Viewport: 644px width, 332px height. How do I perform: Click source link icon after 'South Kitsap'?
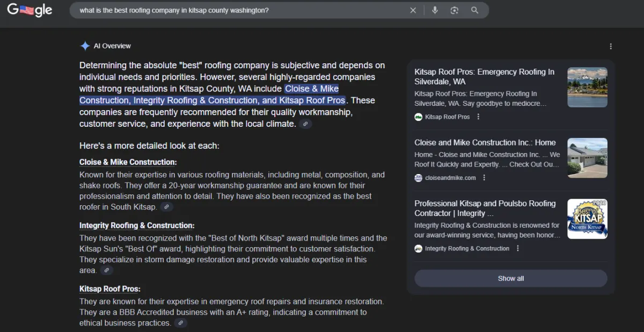166,207
